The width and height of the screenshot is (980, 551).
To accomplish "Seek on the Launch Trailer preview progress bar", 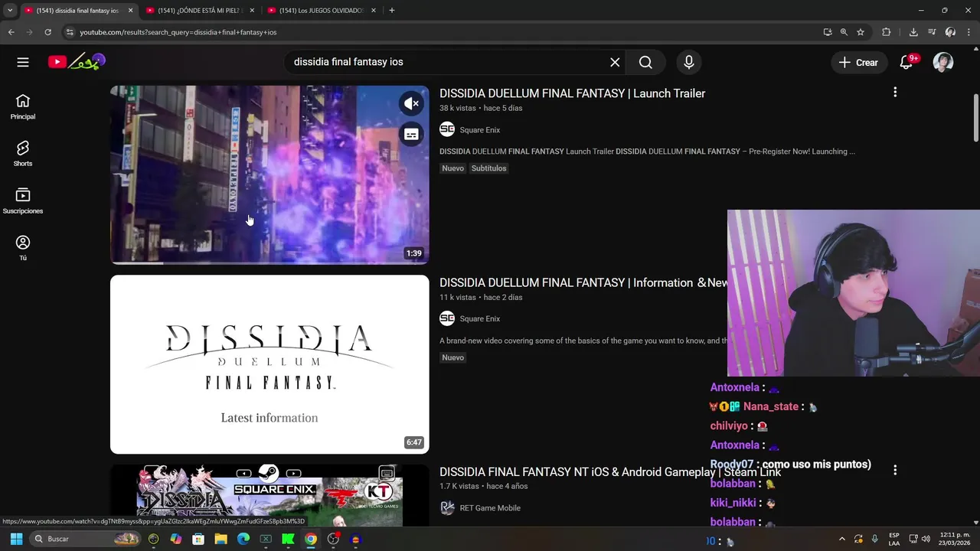I will pos(269,262).
